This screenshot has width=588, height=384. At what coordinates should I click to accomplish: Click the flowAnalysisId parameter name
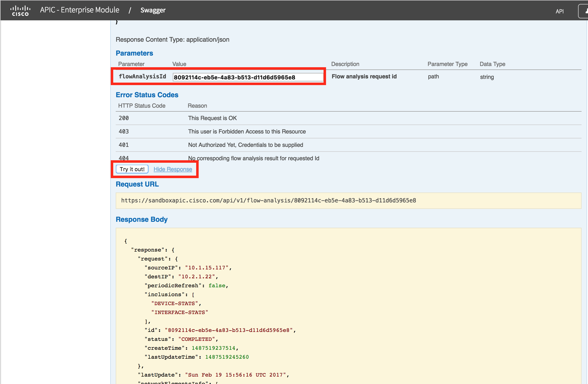tap(143, 76)
